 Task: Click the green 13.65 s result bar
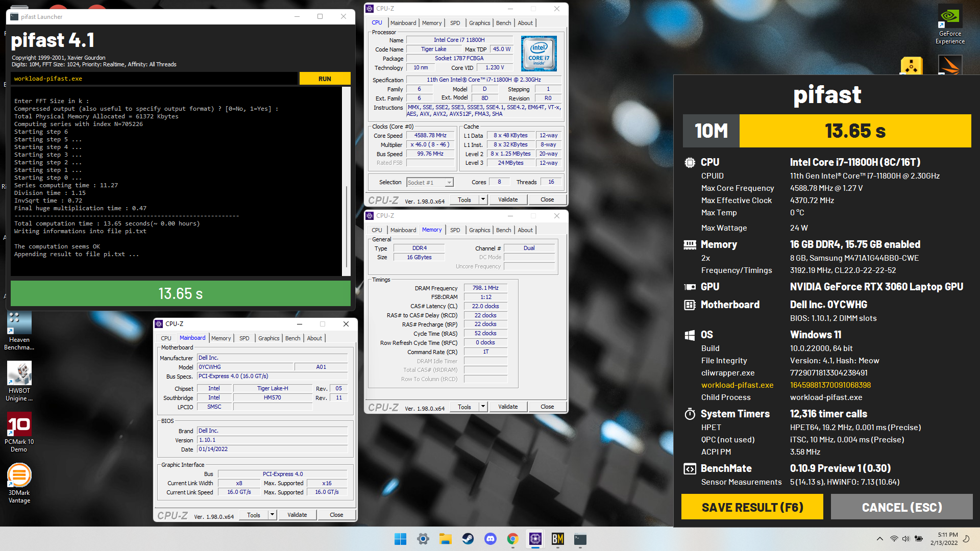click(180, 293)
